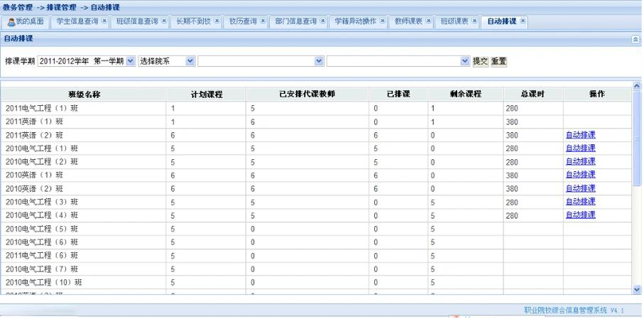This screenshot has height=319, width=644.
Task: Select the 2010电气工程(5)班 row name
Action: click(x=42, y=229)
